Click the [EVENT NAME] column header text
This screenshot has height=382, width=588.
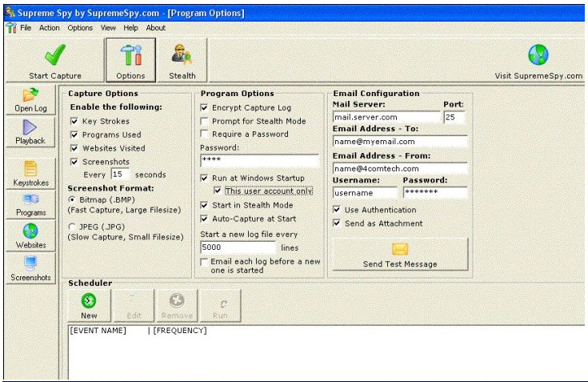pyautogui.click(x=98, y=331)
